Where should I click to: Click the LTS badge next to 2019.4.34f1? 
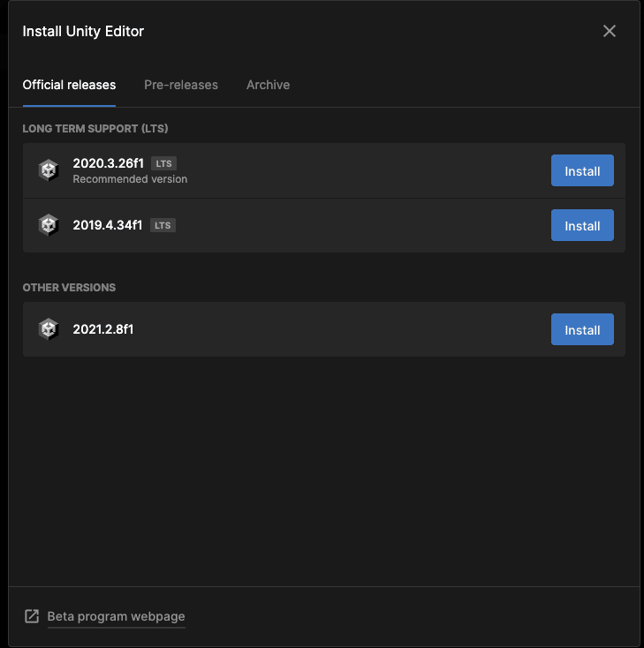pos(163,225)
